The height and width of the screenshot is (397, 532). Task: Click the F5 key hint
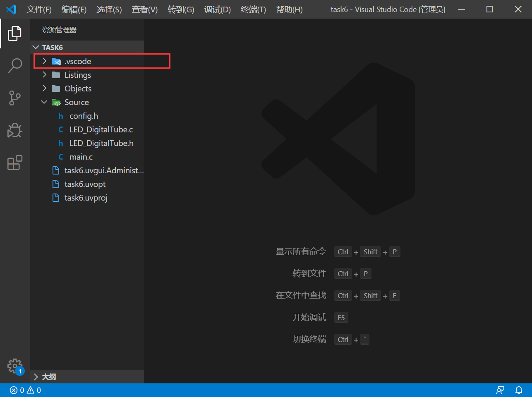tap(341, 318)
